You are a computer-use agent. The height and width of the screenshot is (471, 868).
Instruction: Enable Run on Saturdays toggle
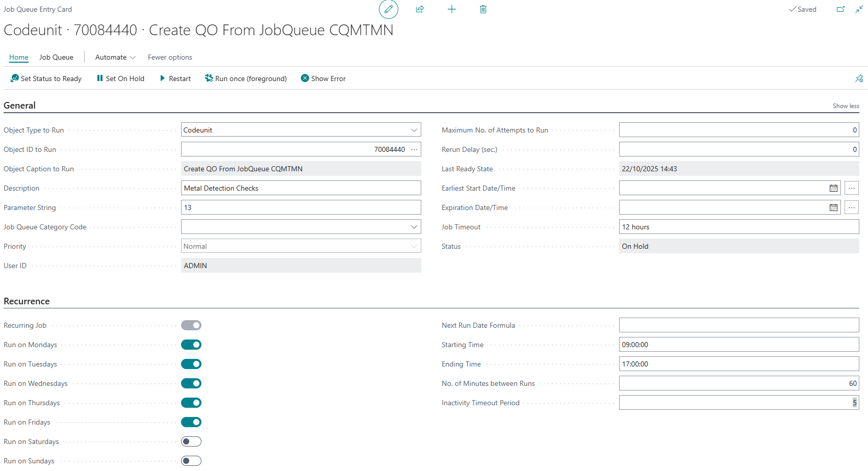[x=191, y=441]
